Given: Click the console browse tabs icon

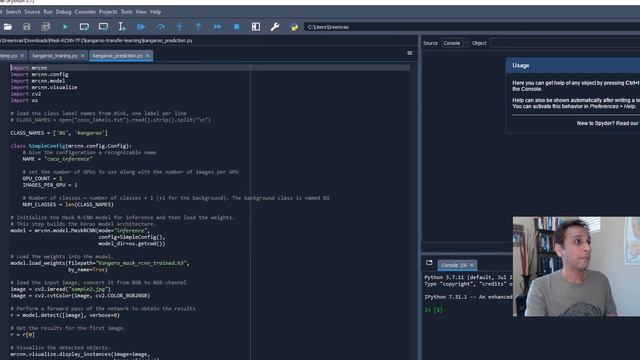Looking at the screenshot, I should pyautogui.click(x=429, y=263).
